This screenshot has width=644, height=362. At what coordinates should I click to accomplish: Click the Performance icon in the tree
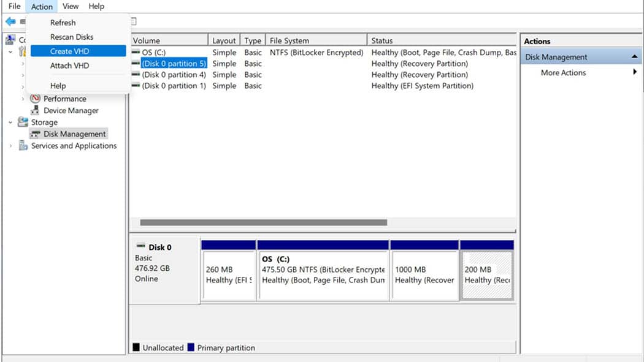(36, 99)
